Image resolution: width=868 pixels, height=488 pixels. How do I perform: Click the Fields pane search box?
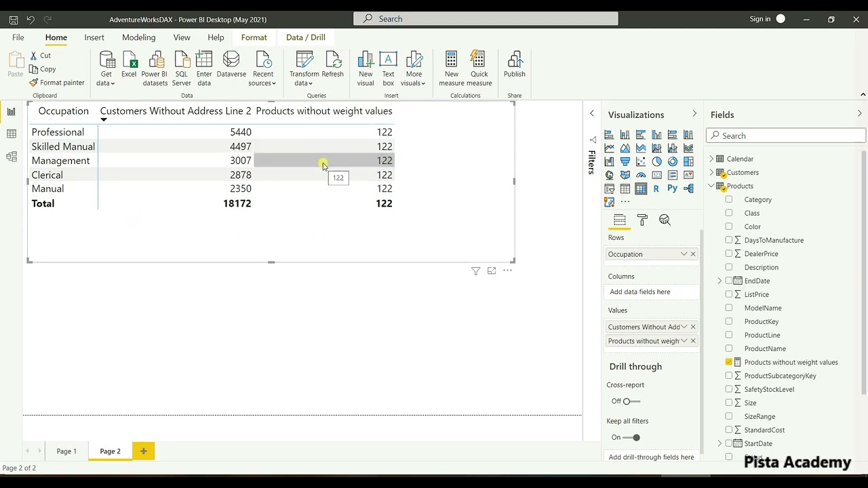(x=785, y=136)
